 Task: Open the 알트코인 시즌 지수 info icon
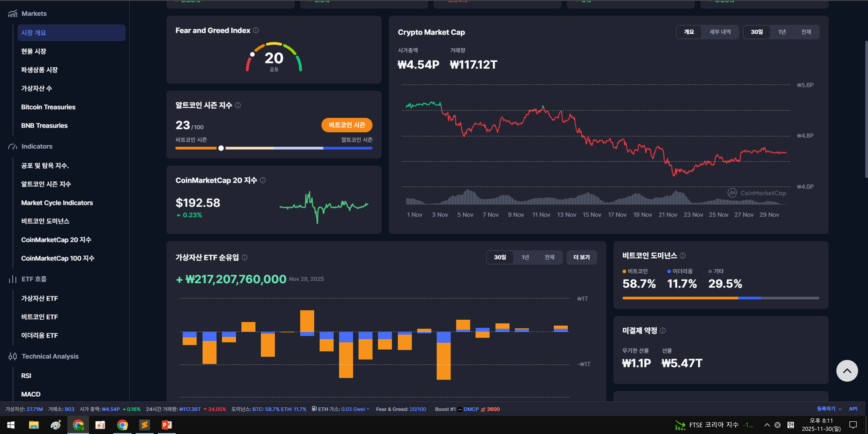coord(238,105)
